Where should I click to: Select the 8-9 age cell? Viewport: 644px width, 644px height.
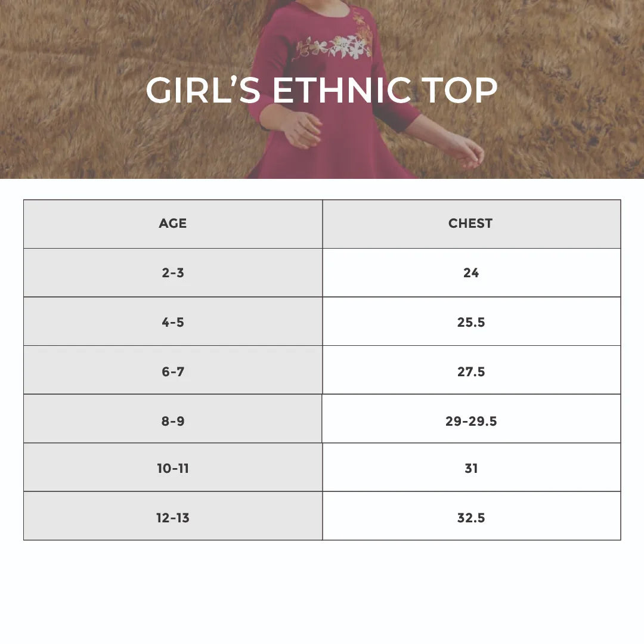point(173,422)
